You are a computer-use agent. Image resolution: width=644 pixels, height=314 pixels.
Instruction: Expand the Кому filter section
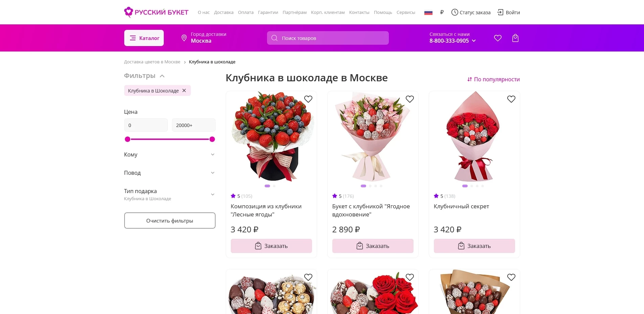[x=213, y=154]
